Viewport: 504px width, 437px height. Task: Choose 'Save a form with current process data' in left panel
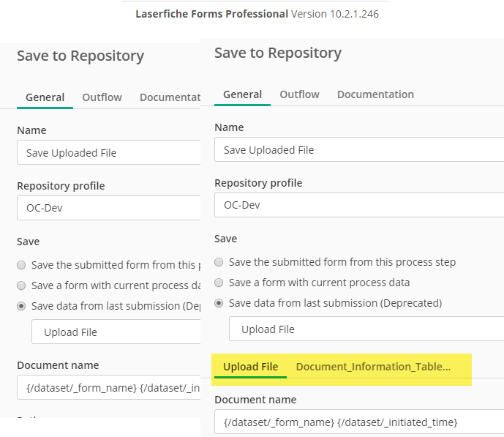click(x=22, y=285)
